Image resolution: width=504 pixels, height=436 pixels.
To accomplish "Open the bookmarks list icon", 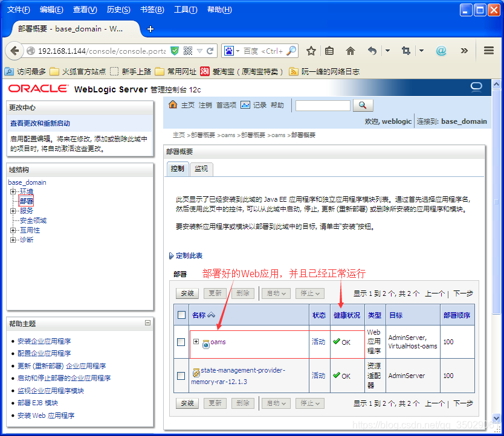I will tap(329, 51).
